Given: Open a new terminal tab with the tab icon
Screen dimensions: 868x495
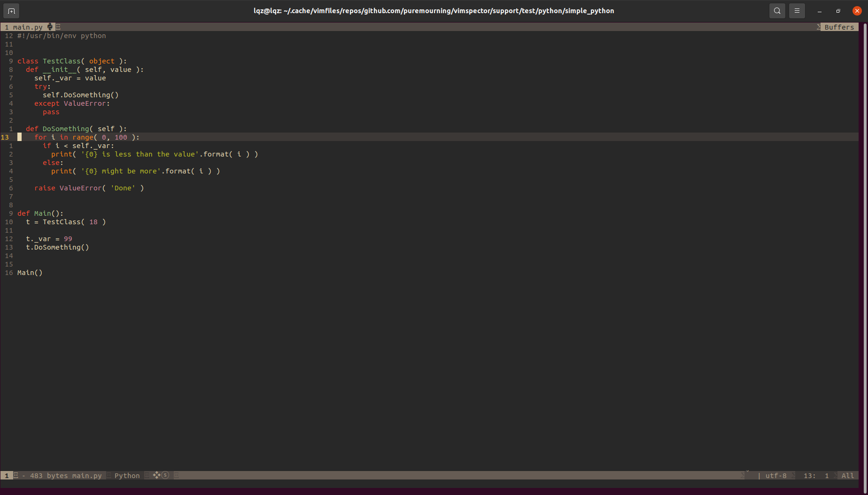Looking at the screenshot, I should pyautogui.click(x=11, y=11).
